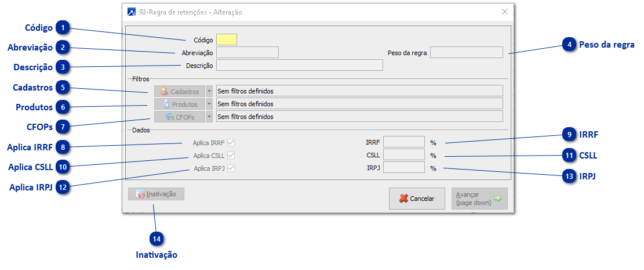Click numbered marker 14 above Inativação label
Viewport: 644px width, 270px height.
click(x=156, y=239)
